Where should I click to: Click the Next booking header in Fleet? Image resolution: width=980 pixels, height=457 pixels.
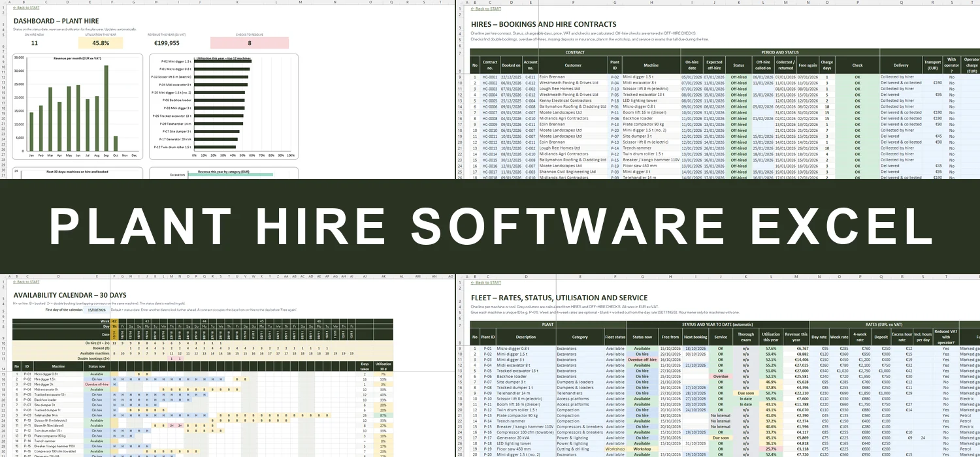(696, 338)
